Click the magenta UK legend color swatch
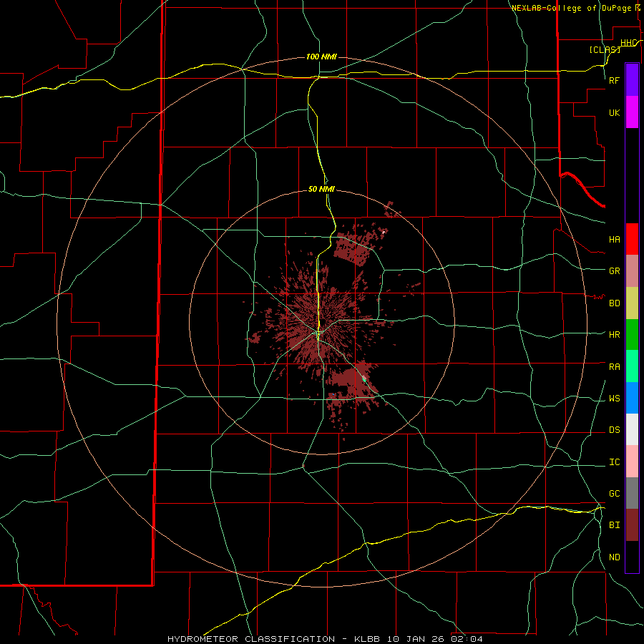644x644 pixels. point(632,112)
